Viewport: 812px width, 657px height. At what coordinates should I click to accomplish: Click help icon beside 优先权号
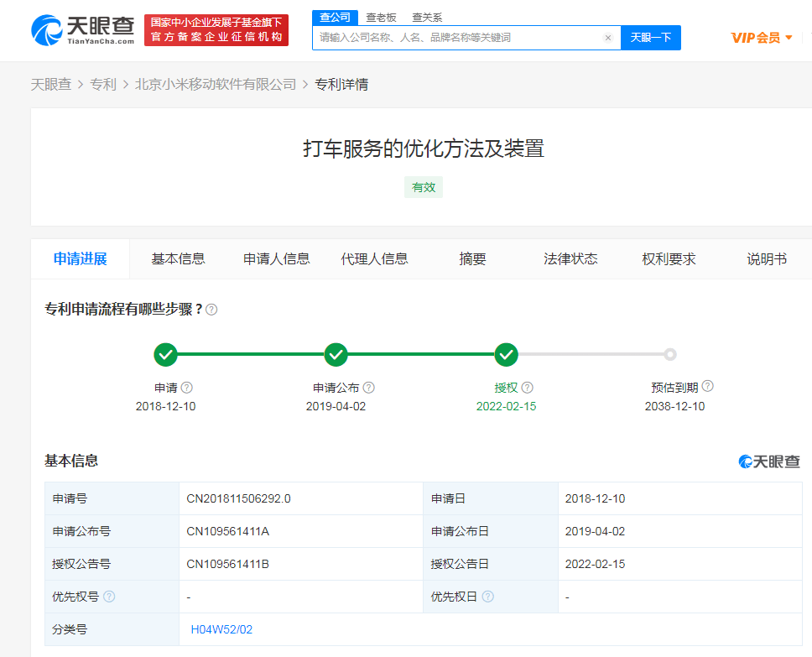tap(109, 597)
